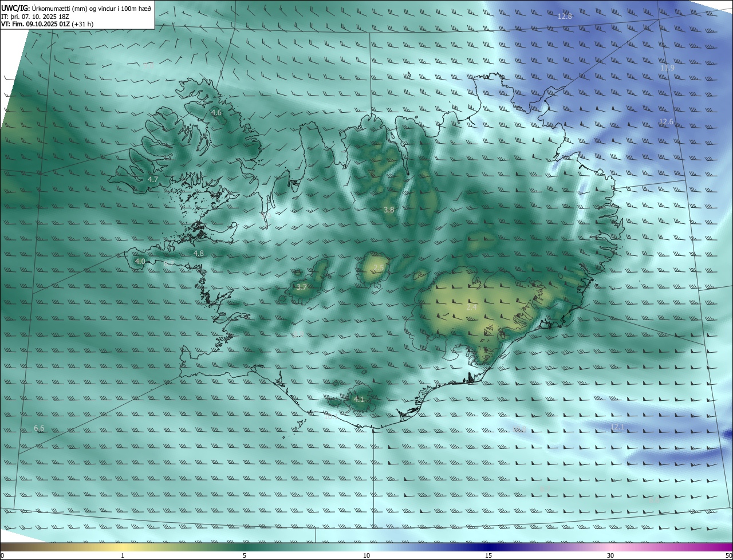Click the colorbar tick label 30
Image resolution: width=733 pixels, height=560 pixels.
(610, 556)
